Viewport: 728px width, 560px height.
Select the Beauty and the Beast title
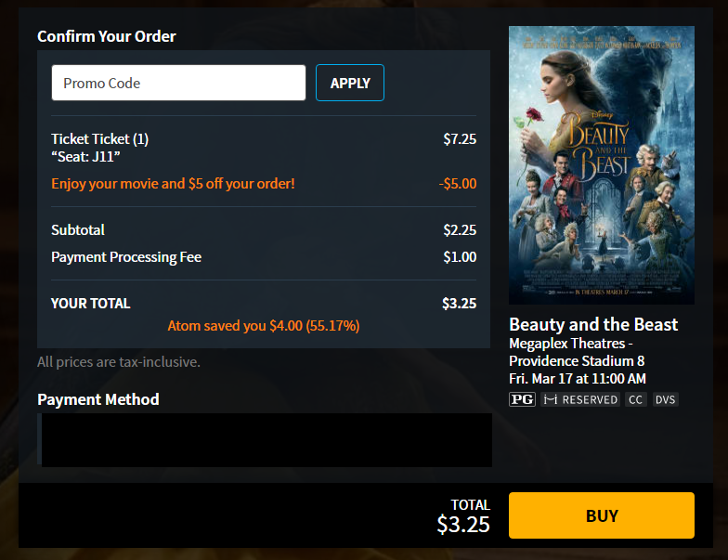tap(593, 324)
